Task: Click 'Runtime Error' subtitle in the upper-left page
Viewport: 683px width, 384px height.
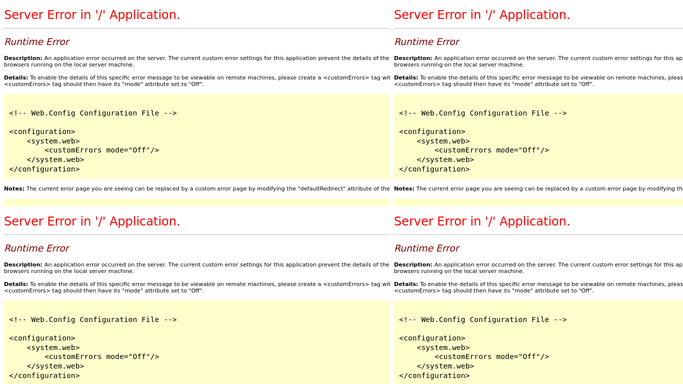Action: click(37, 42)
